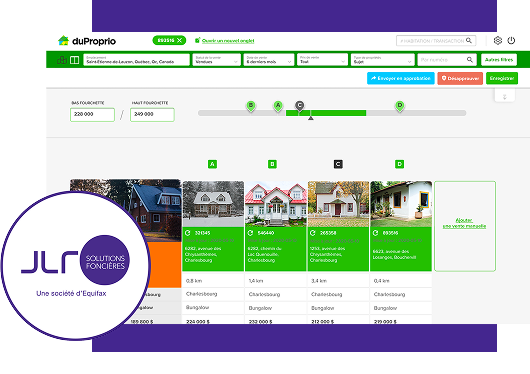Focus the 'Par numéro' search field
This screenshot has height=374, width=530.
click(x=447, y=60)
